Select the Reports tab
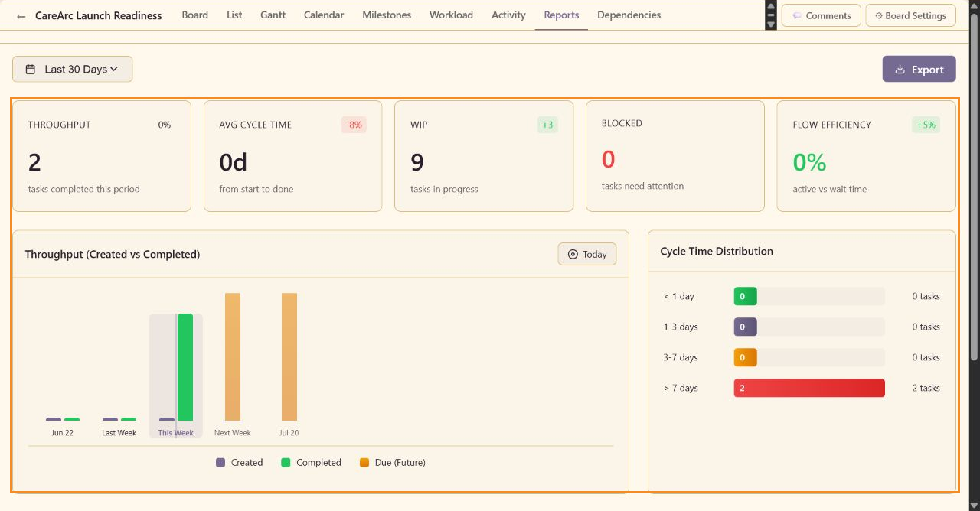Viewport: 980px width, 511px height. [x=561, y=15]
